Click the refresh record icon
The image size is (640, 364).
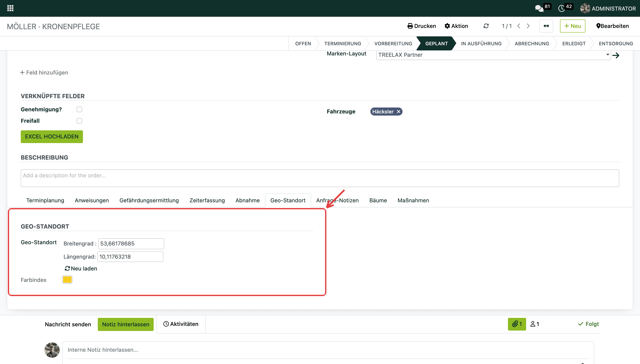click(x=486, y=26)
